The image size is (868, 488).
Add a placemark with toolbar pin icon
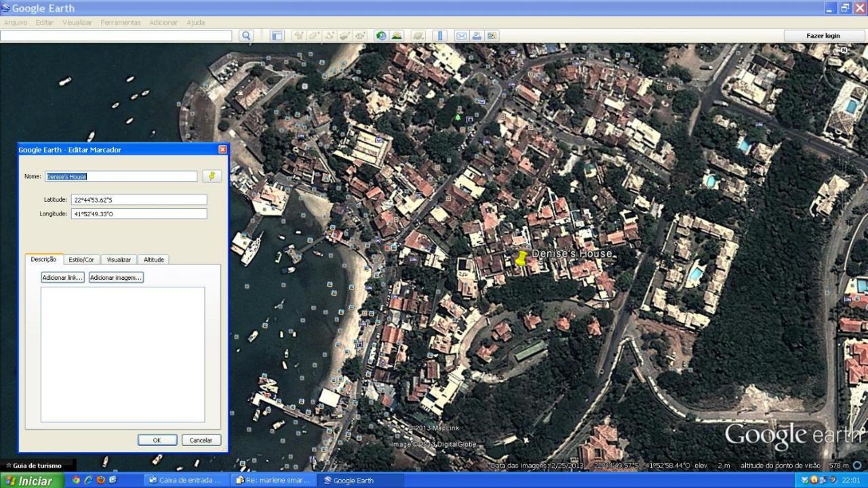299,36
